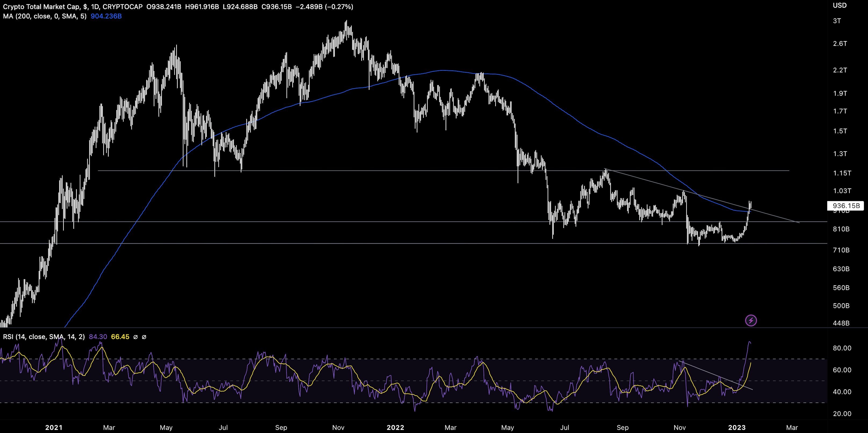Screen dimensions: 868x433
Task: Click the 2021 label on the time axis
Action: point(53,428)
